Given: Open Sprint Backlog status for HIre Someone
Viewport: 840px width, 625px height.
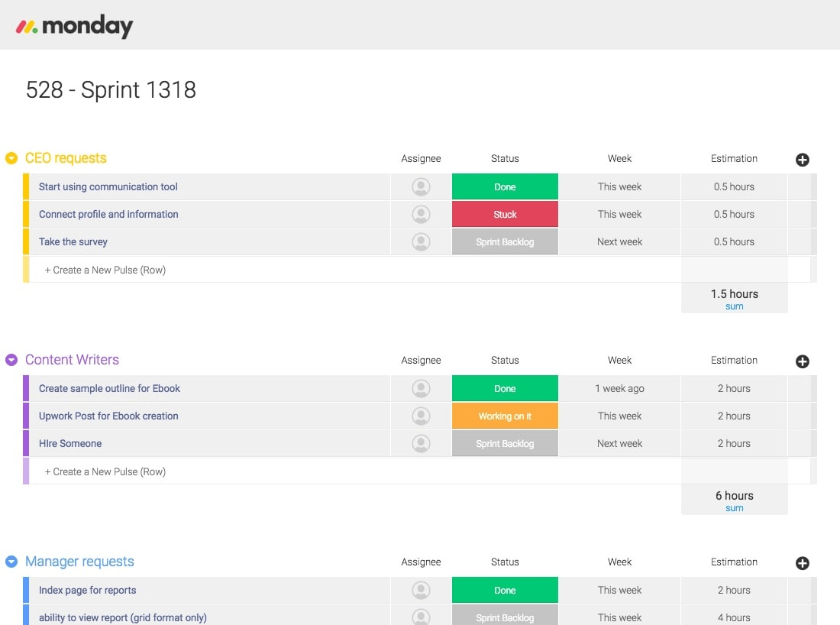Looking at the screenshot, I should 505,443.
